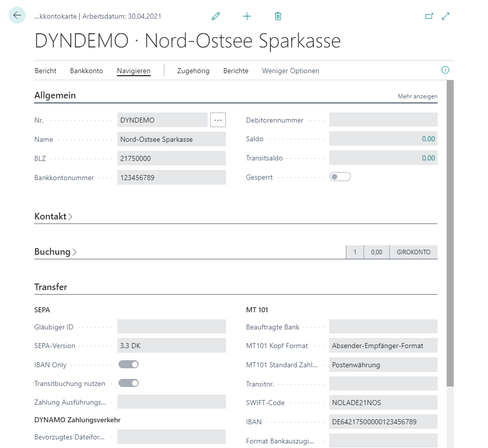
Task: Click the Bevorzugtes Dateifor... field
Action: (x=171, y=437)
